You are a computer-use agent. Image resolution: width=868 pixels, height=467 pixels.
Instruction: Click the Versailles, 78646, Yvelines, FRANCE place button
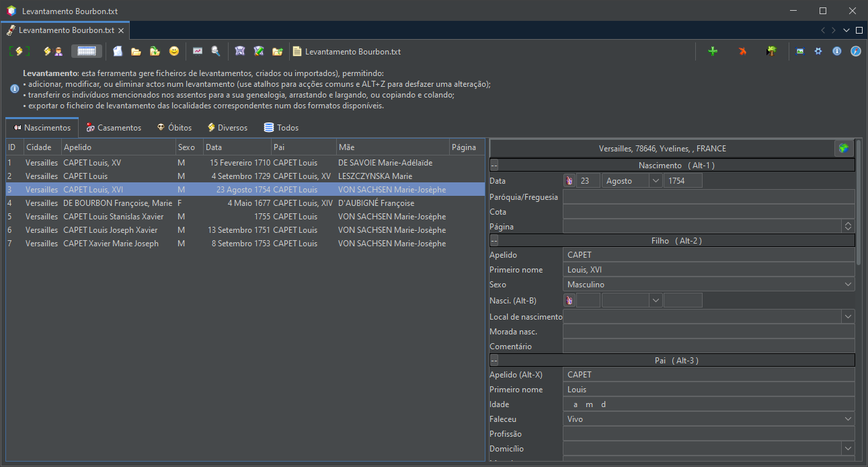(x=662, y=148)
